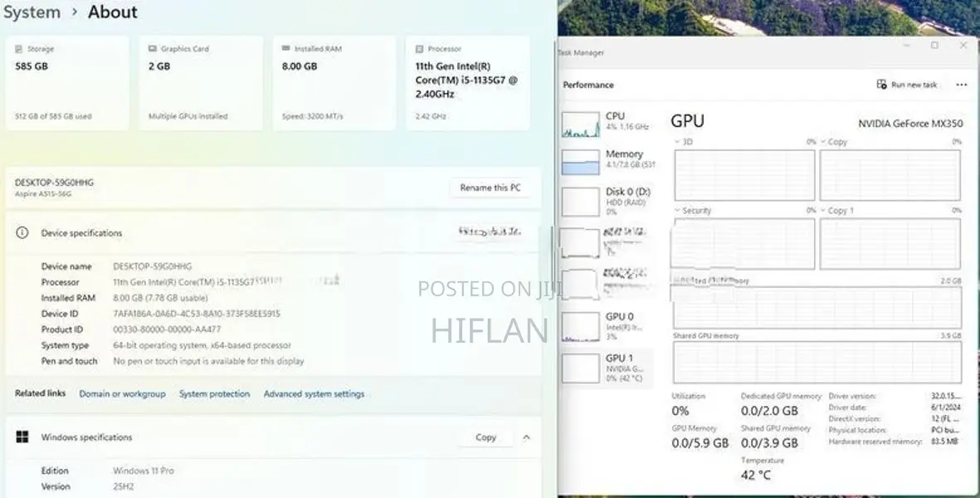Viewport: 980px width, 498px height.
Task: Open the Graphics Card 2 GB card
Action: tap(201, 83)
